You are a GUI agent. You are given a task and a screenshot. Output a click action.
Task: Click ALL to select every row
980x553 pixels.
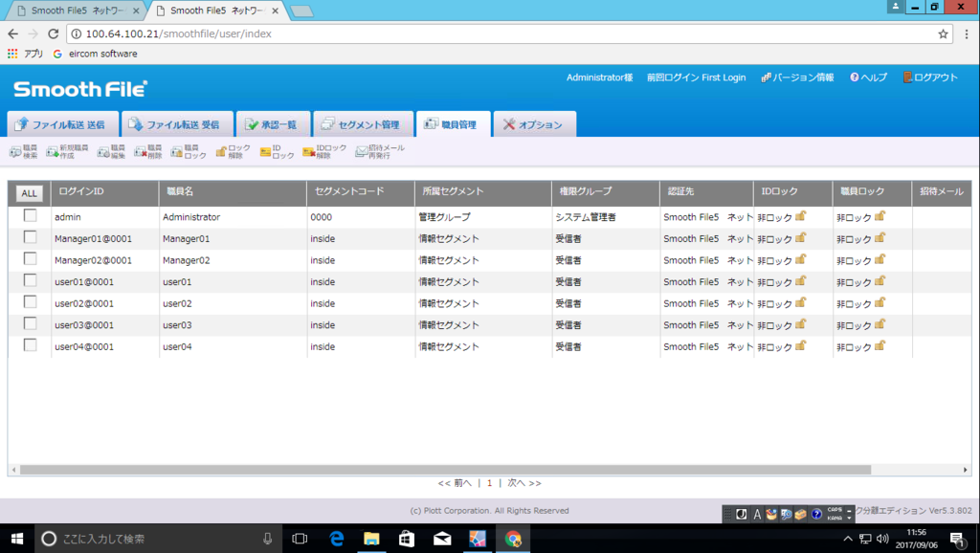tap(29, 193)
